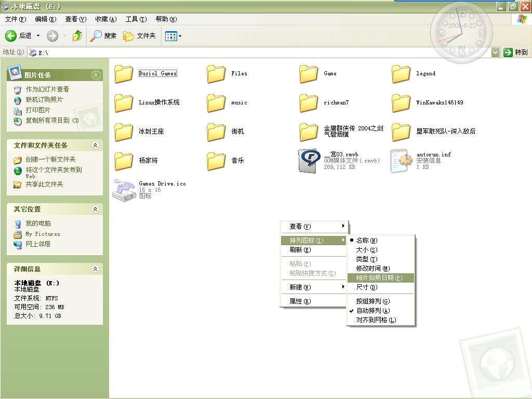The image size is (532, 399).
Task: Open the Forward button history dropdown arrow
Action: (64, 36)
